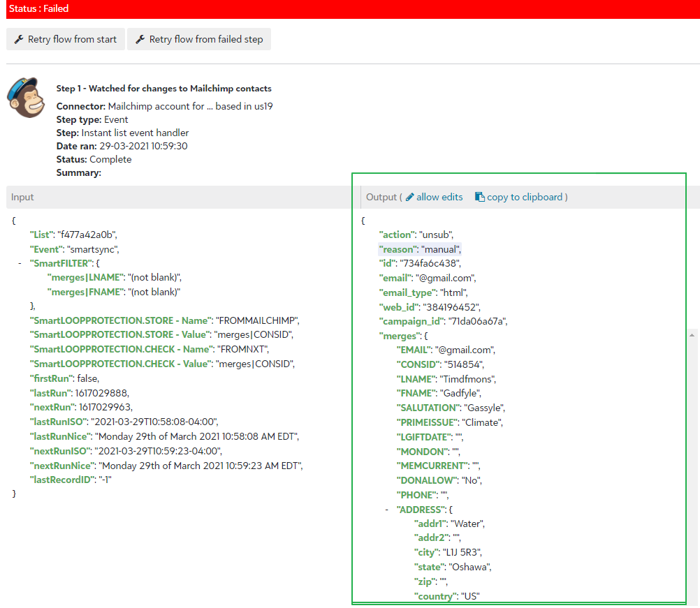This screenshot has height=608, width=700.
Task: Click the "FNAME": "Gadfyle" line
Action: pos(439,393)
